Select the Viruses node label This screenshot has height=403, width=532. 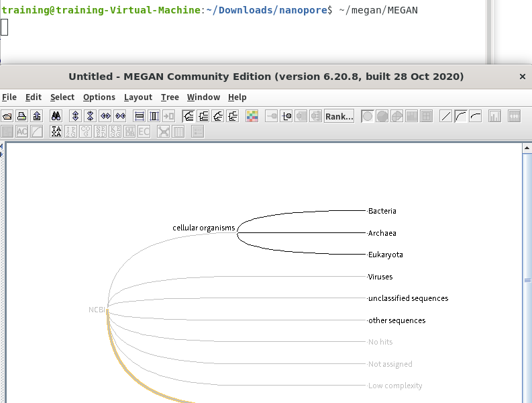[380, 277]
